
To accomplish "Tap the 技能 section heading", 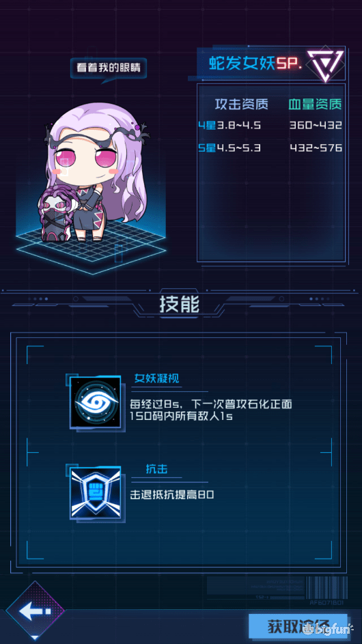I will point(180,305).
